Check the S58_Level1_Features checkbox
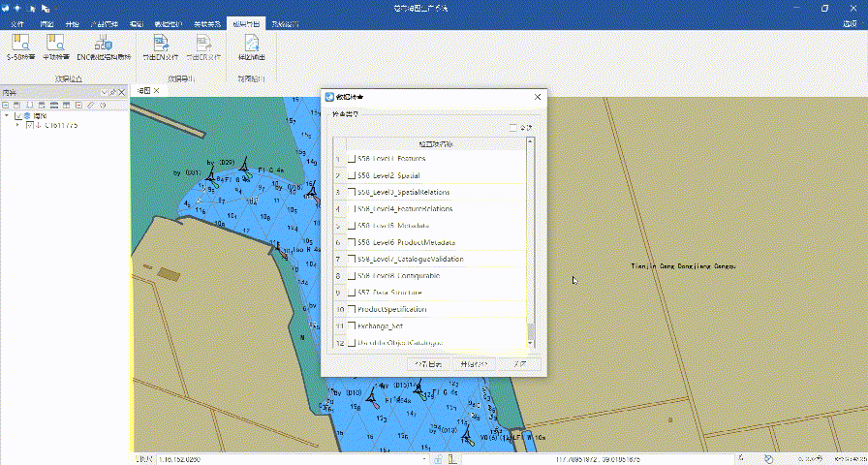Image resolution: width=868 pixels, height=465 pixels. pos(352,158)
